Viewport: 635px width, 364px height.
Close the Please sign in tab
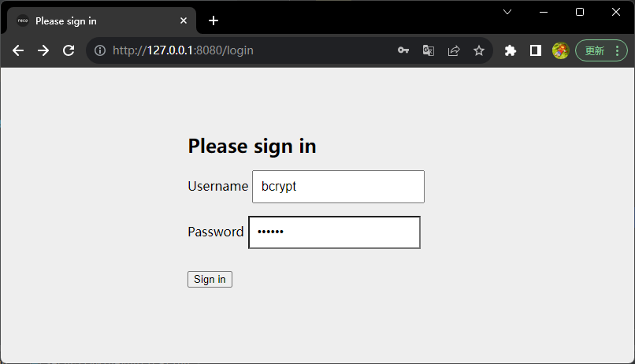click(184, 20)
